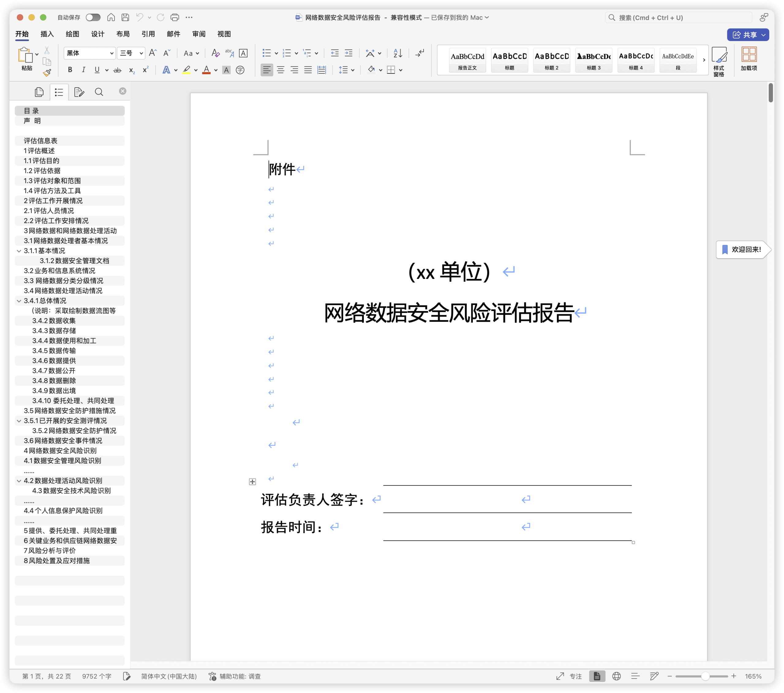The height and width of the screenshot is (693, 784).
Task: Click the Clear Formatting icon
Action: click(x=216, y=53)
